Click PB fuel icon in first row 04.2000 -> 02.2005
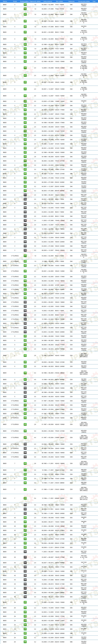This screenshot has width=98, height=644. point(25,5)
